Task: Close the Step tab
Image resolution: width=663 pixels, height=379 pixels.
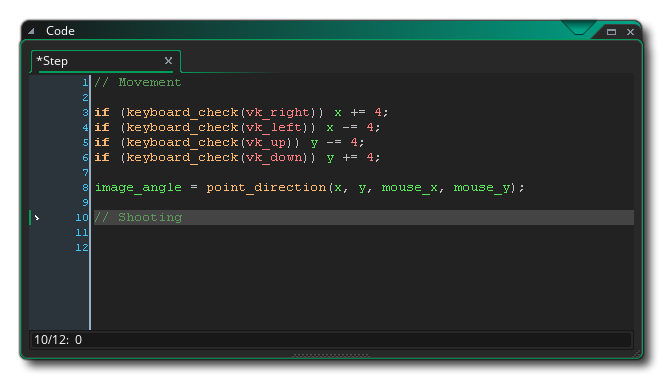Action: point(168,61)
